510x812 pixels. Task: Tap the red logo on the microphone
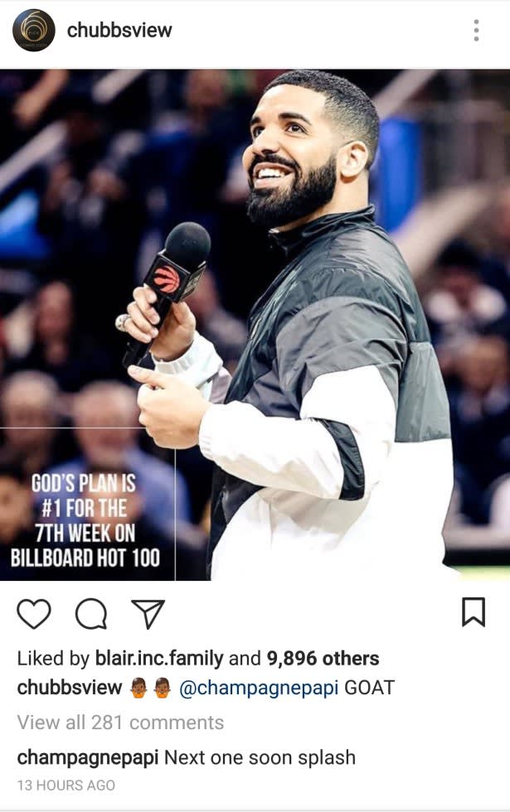167,279
